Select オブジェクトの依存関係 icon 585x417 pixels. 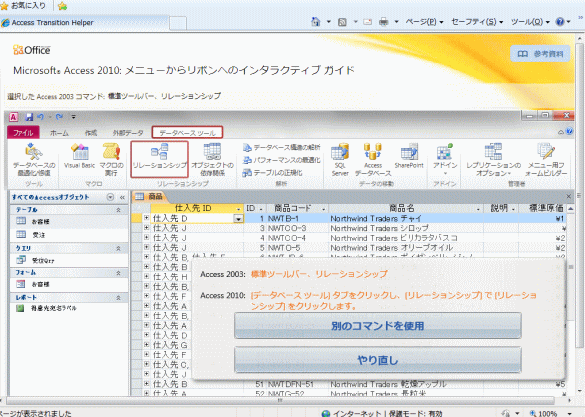pos(212,160)
